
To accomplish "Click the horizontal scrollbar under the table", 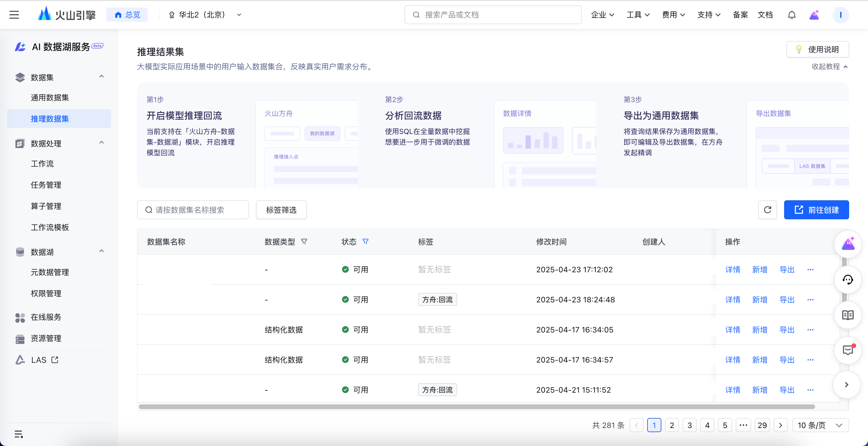I will [477, 406].
